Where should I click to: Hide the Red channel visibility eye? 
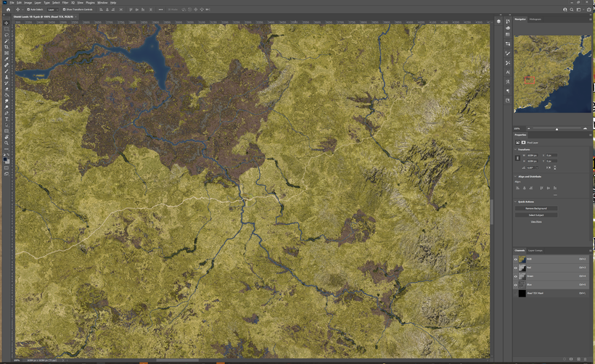(x=516, y=268)
